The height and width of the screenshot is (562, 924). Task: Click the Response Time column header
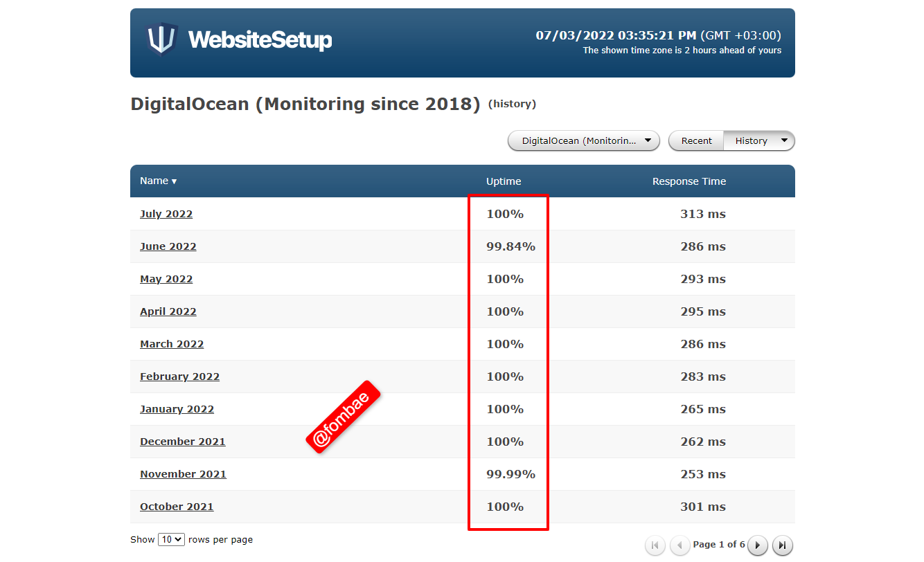(689, 181)
